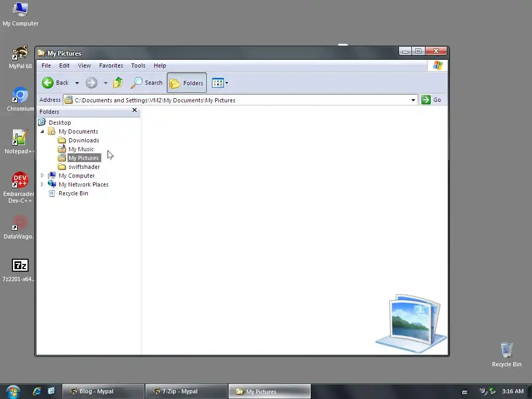Open the Windows Start orb
Screen dimensions: 532x399
[x=13, y=392]
